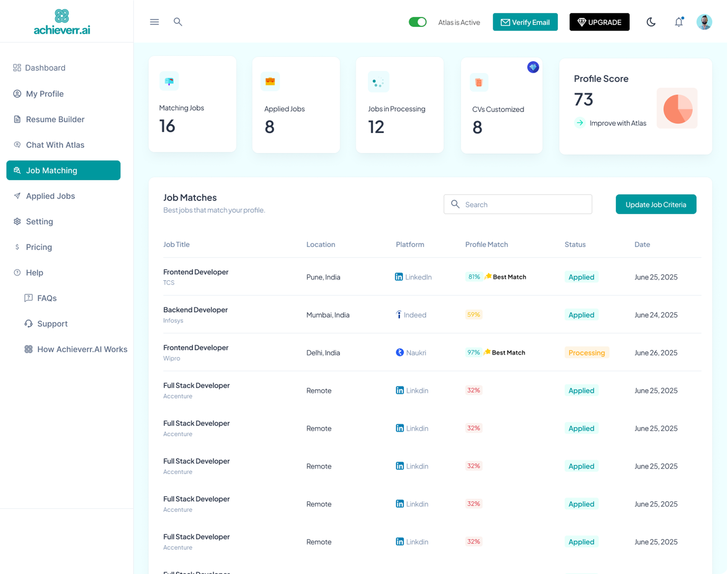This screenshot has width=728, height=574.
Task: Open notifications via the bell icon
Action: 679,22
